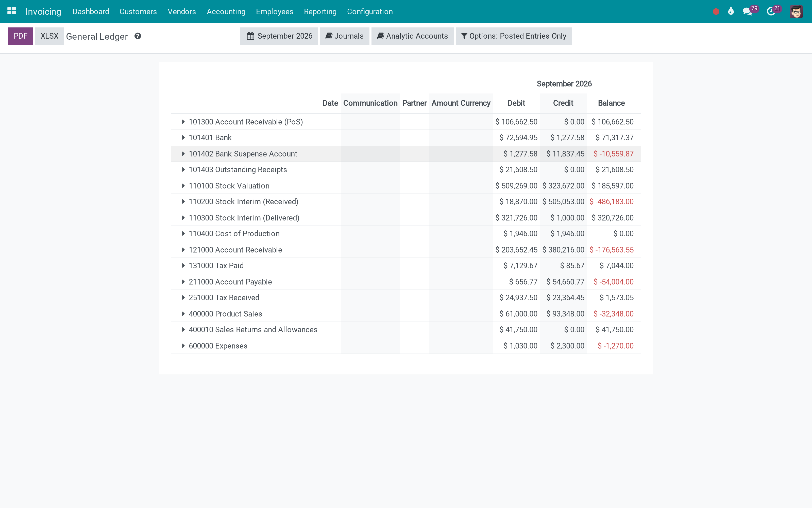This screenshot has width=812, height=508.
Task: Expand the 400010 Sales Returns and Allowances row
Action: click(183, 330)
